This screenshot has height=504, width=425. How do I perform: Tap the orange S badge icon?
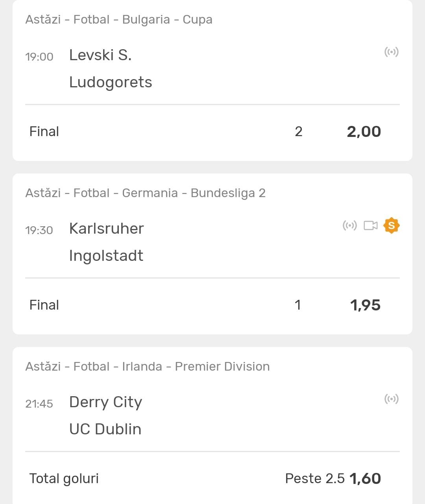click(391, 225)
